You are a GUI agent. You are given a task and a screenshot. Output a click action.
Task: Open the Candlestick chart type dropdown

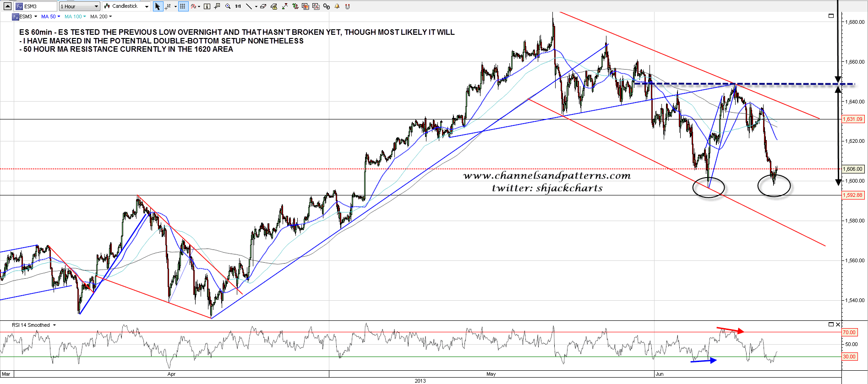pyautogui.click(x=126, y=6)
